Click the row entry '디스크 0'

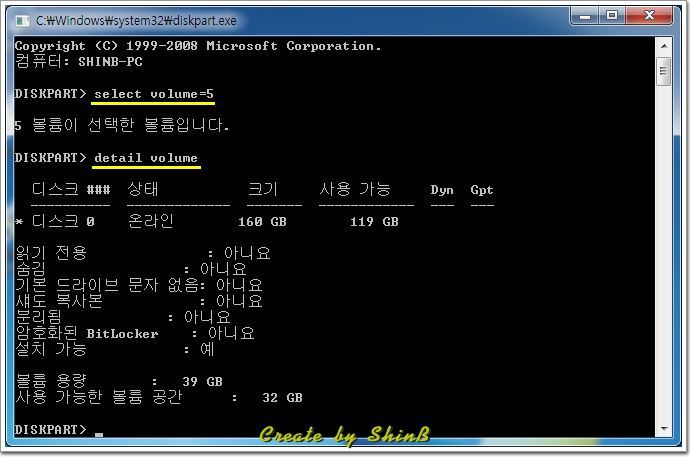(63, 221)
